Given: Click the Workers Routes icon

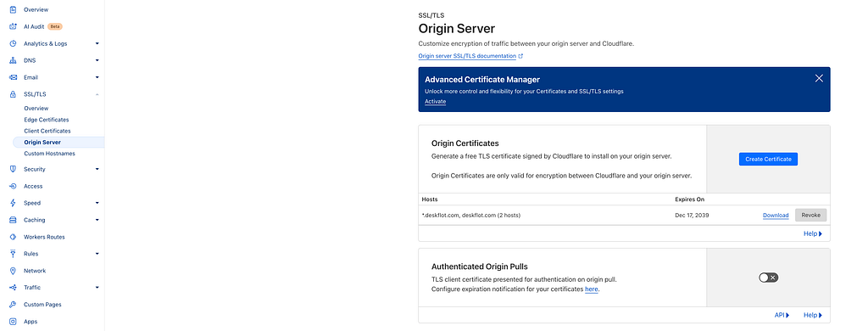Looking at the screenshot, I should coord(13,237).
